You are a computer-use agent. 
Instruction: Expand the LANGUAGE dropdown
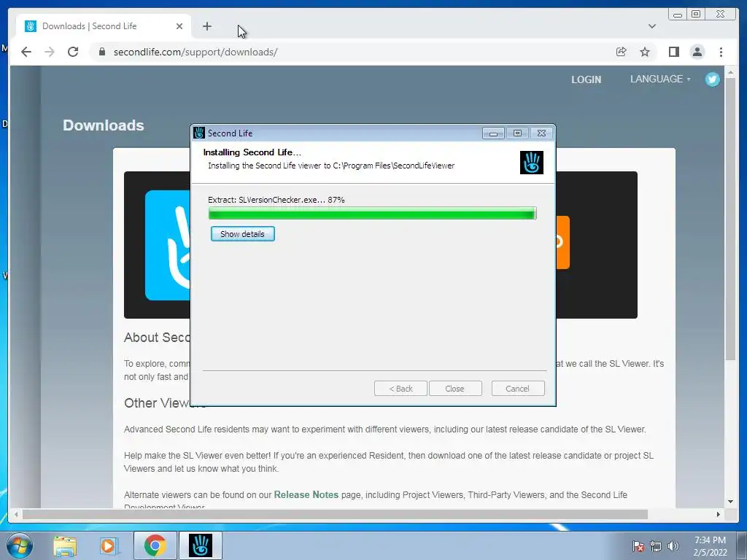[659, 79]
